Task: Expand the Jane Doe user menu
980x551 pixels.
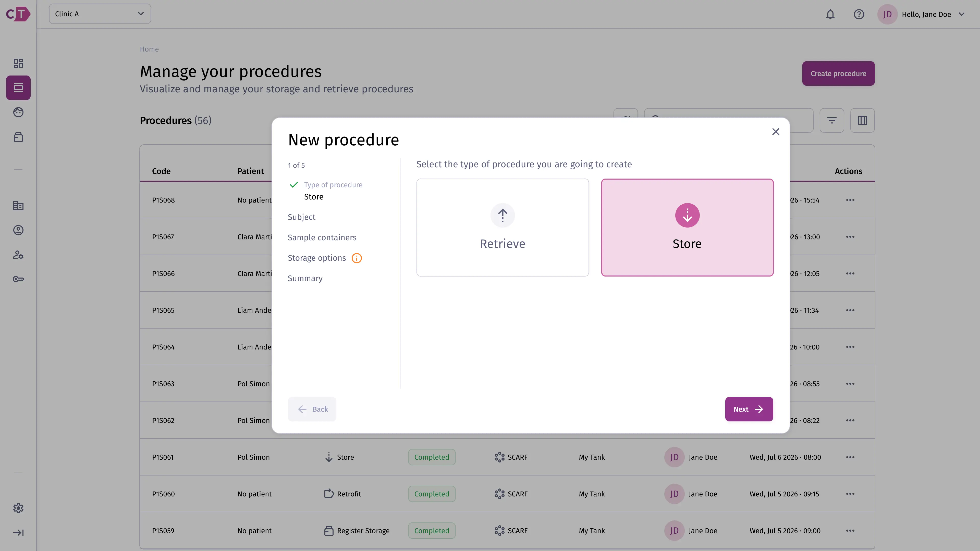Action: (x=961, y=15)
